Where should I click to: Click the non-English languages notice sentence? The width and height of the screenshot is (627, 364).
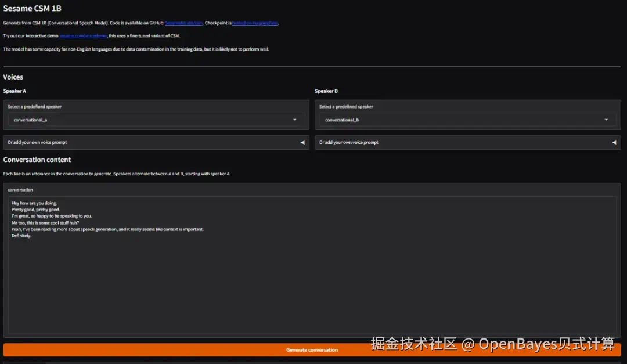click(136, 49)
